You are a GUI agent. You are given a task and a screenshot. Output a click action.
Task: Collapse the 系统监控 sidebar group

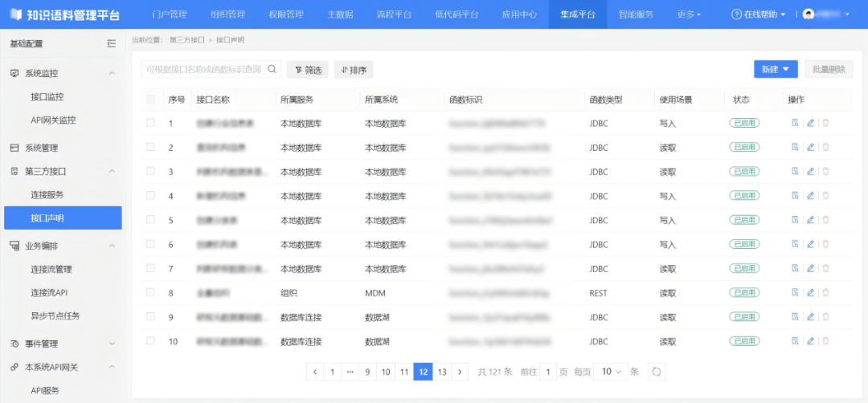click(112, 73)
